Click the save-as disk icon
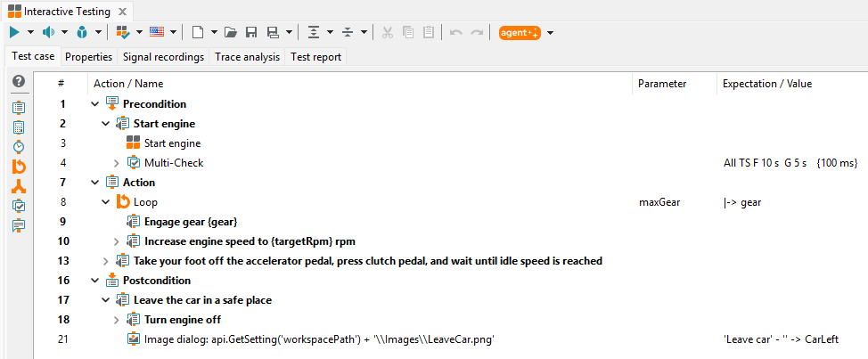Viewport: 868px width, 359px height. click(273, 33)
